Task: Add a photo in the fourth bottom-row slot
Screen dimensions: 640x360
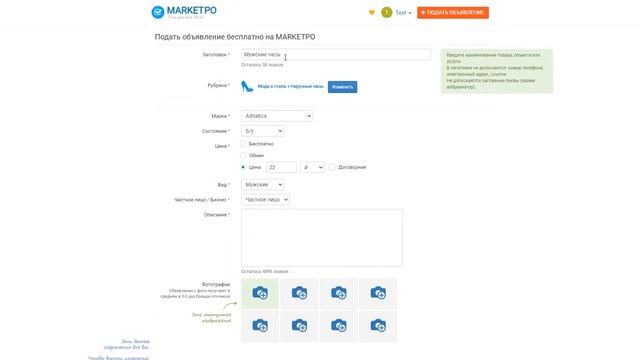Action: click(x=378, y=326)
